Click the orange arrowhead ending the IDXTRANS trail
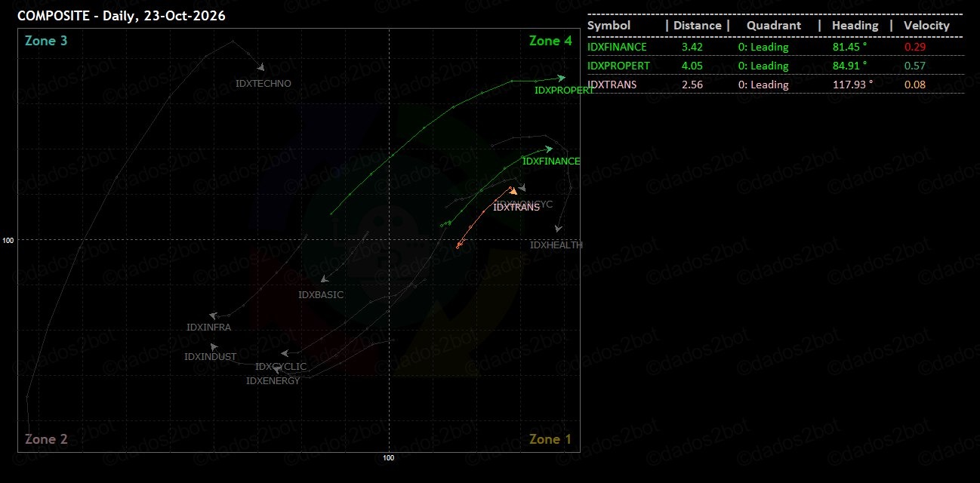 (513, 190)
